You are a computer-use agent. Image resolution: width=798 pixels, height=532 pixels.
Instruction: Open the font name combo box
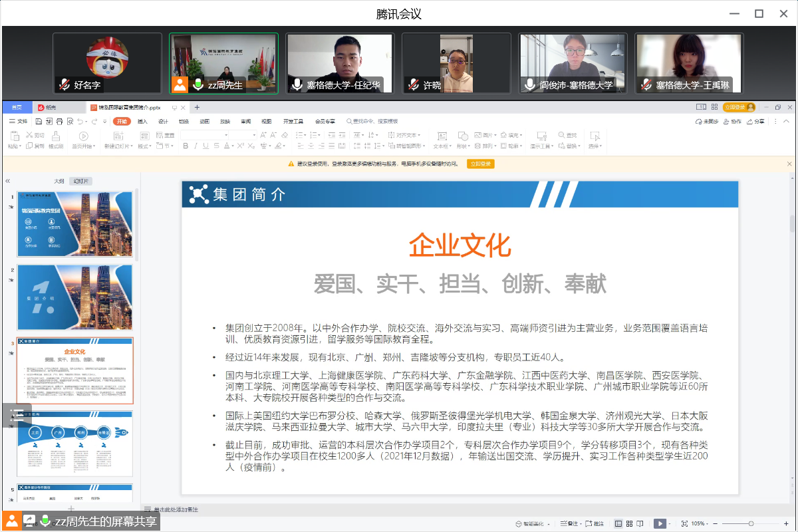[205, 135]
